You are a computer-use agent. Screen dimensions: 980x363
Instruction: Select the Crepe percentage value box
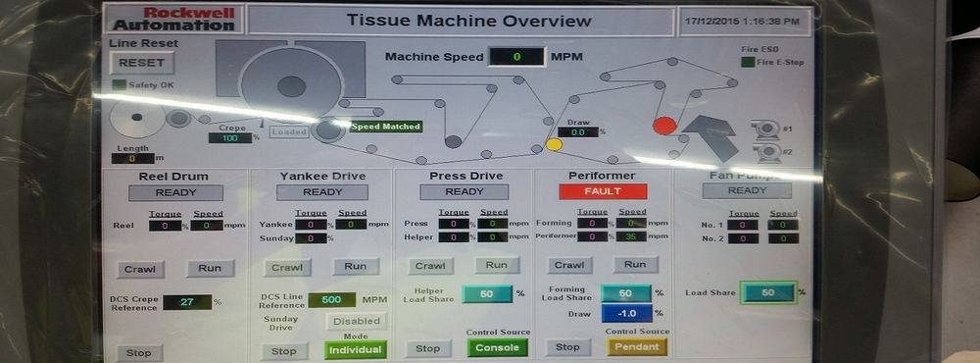[230, 137]
